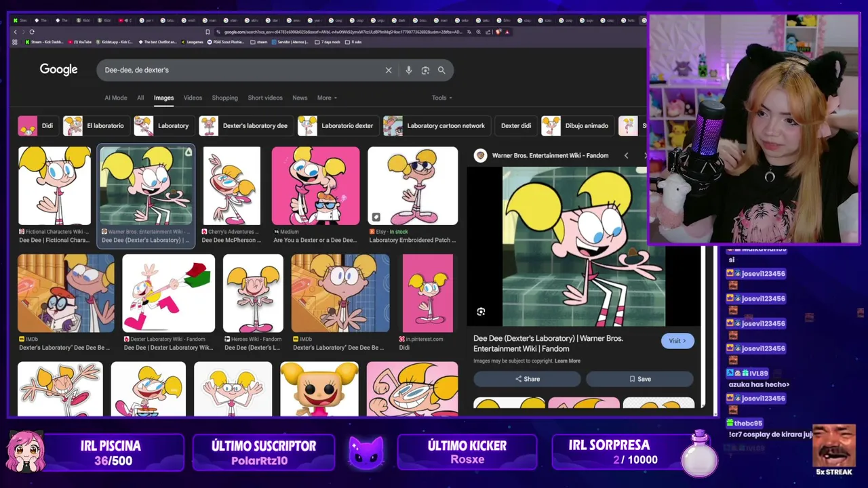
Task: Select the Laboratory filter chip
Action: tap(163, 125)
